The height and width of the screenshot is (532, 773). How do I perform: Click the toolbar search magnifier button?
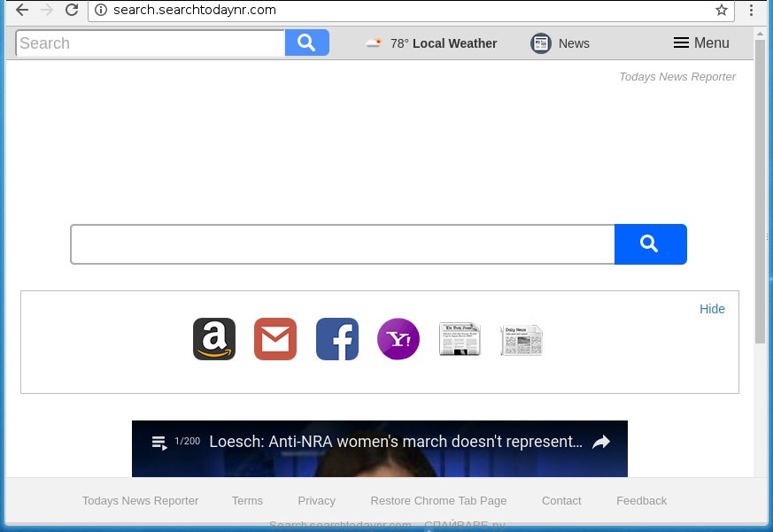(306, 42)
